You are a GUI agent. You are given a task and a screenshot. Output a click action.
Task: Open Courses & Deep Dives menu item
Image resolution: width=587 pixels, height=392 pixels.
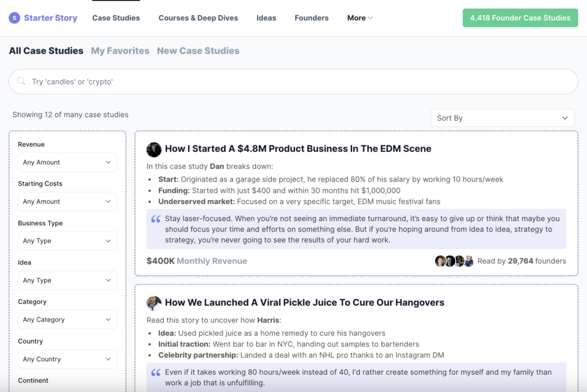coord(198,18)
